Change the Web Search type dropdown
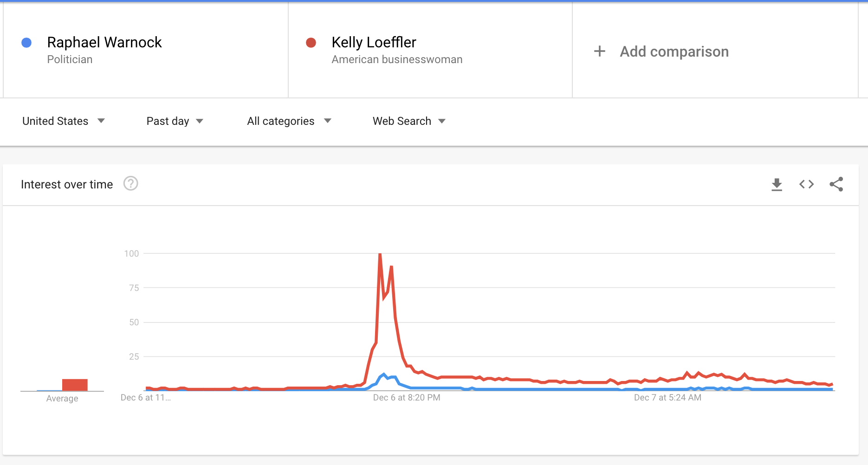 408,121
